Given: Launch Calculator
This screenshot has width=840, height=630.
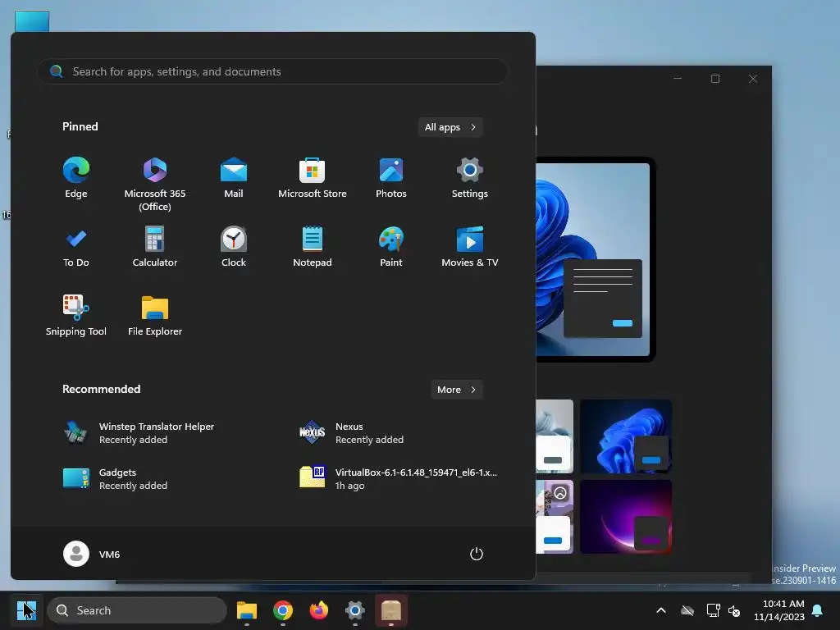Looking at the screenshot, I should [x=155, y=248].
